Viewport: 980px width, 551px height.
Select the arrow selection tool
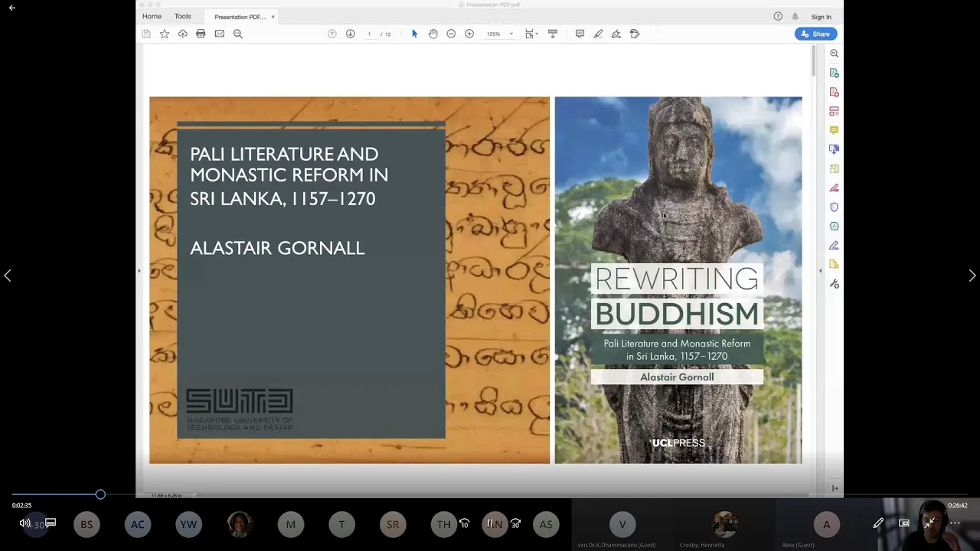point(414,34)
